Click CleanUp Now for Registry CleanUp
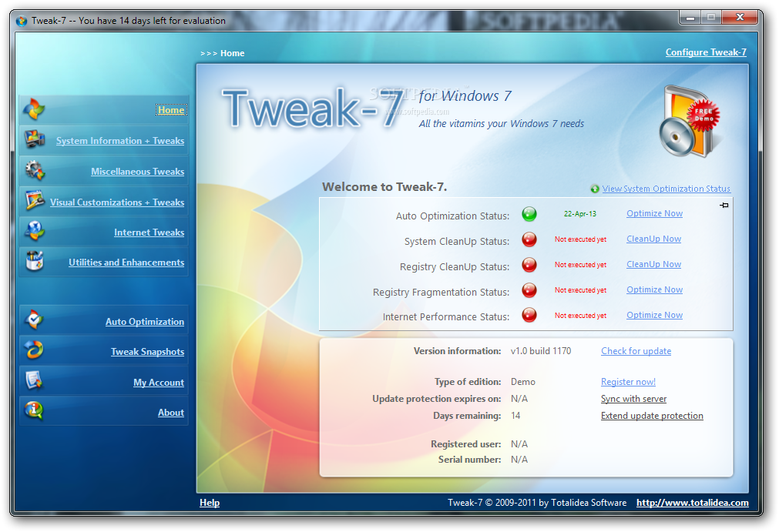Viewport: 779px width, 532px height. 654,264
